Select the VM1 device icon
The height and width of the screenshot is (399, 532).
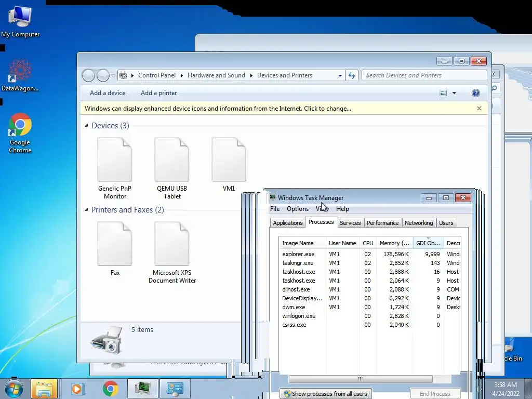(229, 165)
